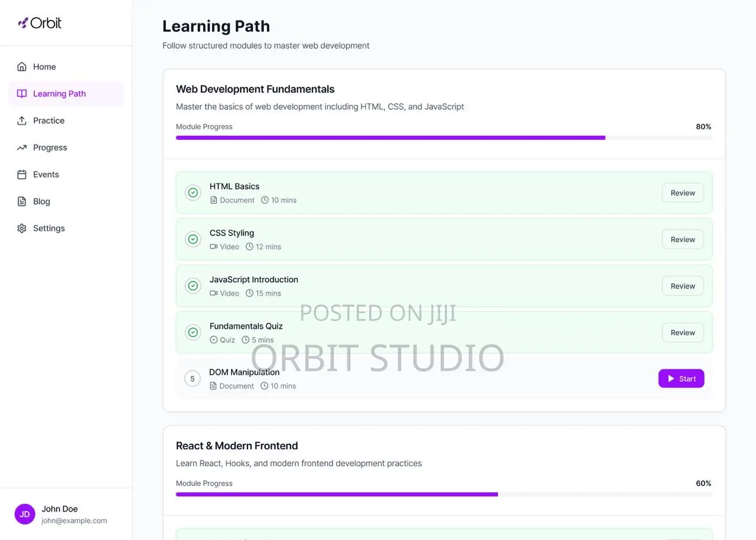
Task: Click the React & Modern Frontend heading
Action: (x=237, y=446)
